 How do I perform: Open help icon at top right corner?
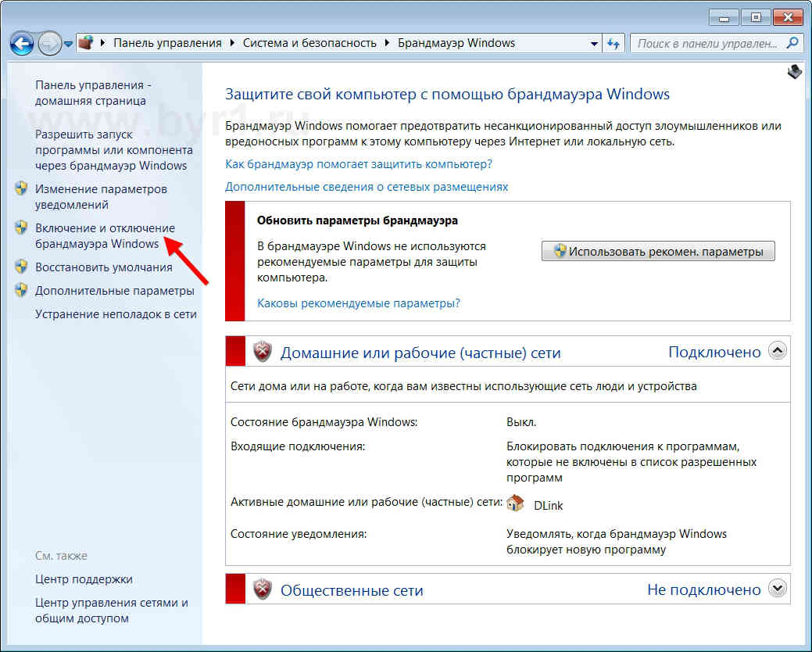(794, 71)
